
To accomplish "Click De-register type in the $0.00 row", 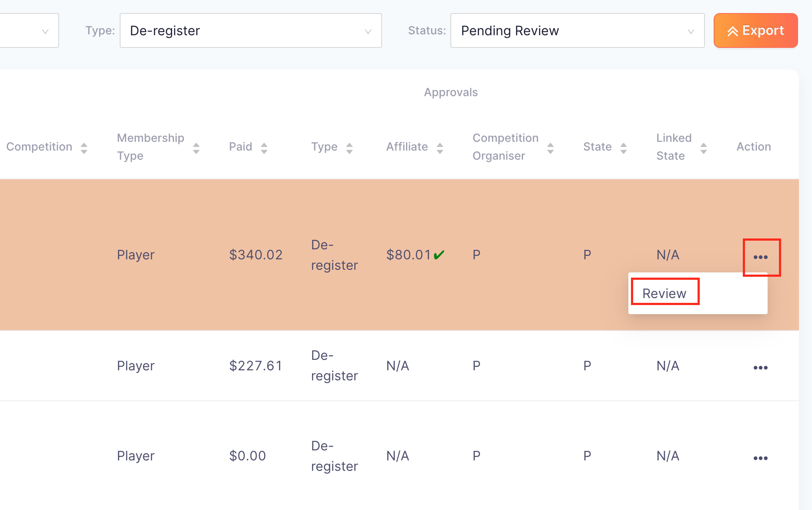I will (334, 456).
